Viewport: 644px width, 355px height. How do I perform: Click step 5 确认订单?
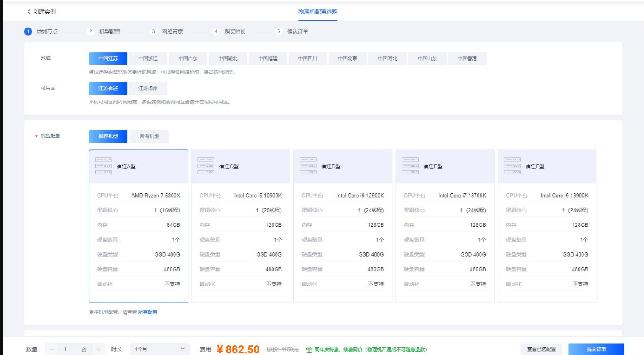[x=292, y=31]
